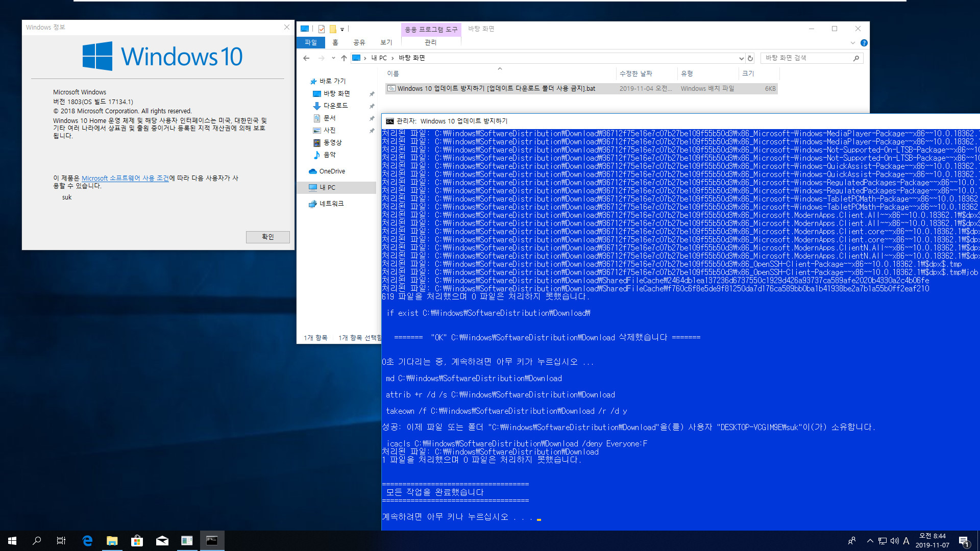
Task: Open the Mail app from the taskbar
Action: coord(162,541)
